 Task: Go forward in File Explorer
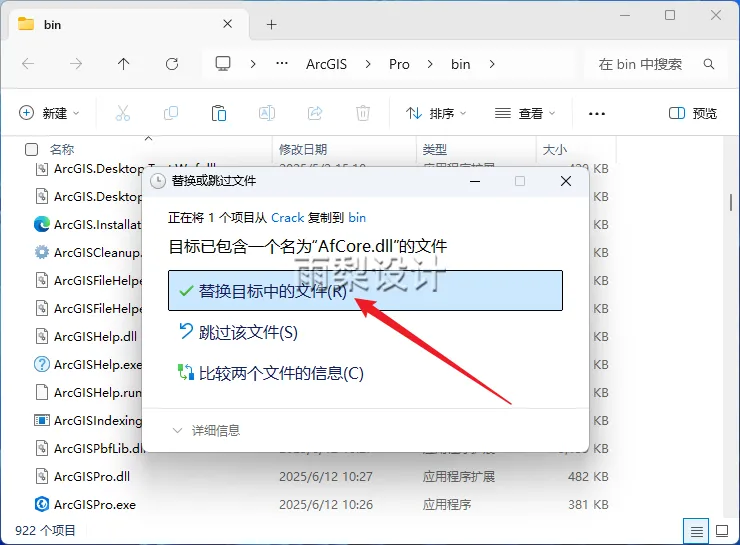(76, 64)
